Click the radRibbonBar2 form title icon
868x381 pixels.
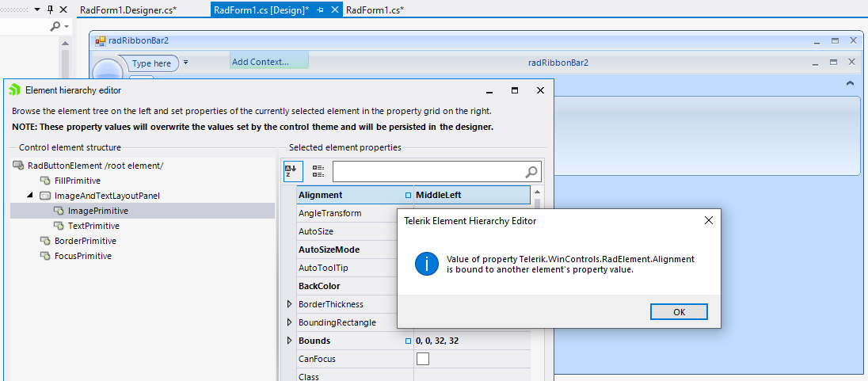pyautogui.click(x=101, y=41)
